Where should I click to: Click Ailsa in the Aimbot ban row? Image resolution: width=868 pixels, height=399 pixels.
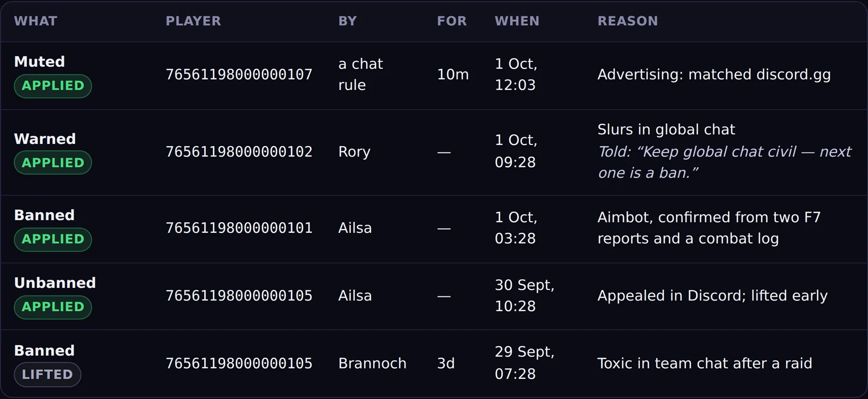click(355, 228)
